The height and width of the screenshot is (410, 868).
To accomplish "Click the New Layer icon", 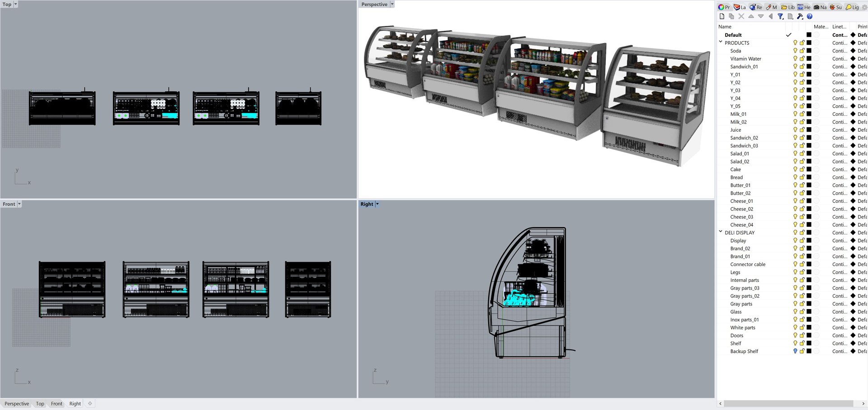I will (722, 16).
